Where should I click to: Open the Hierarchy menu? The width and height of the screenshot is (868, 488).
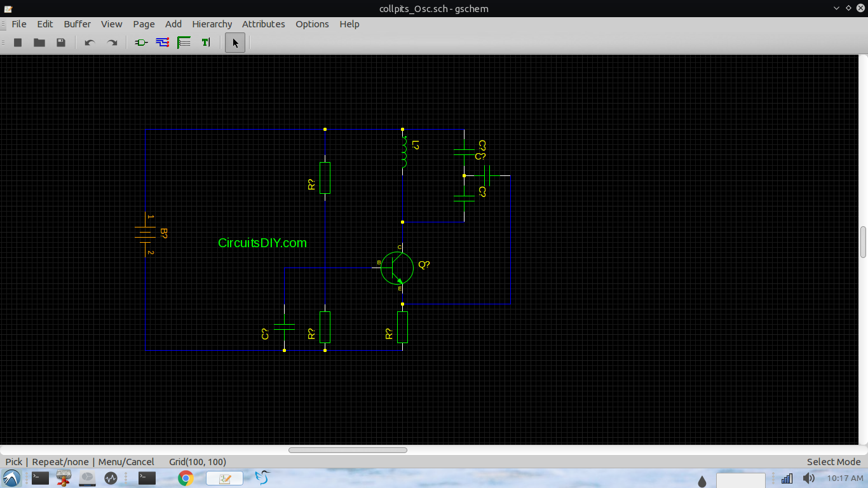[212, 24]
